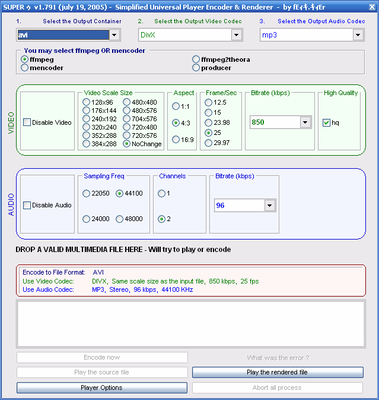379x400 pixels.
Task: Choose 320x240 video scale size
Action: (x=86, y=127)
